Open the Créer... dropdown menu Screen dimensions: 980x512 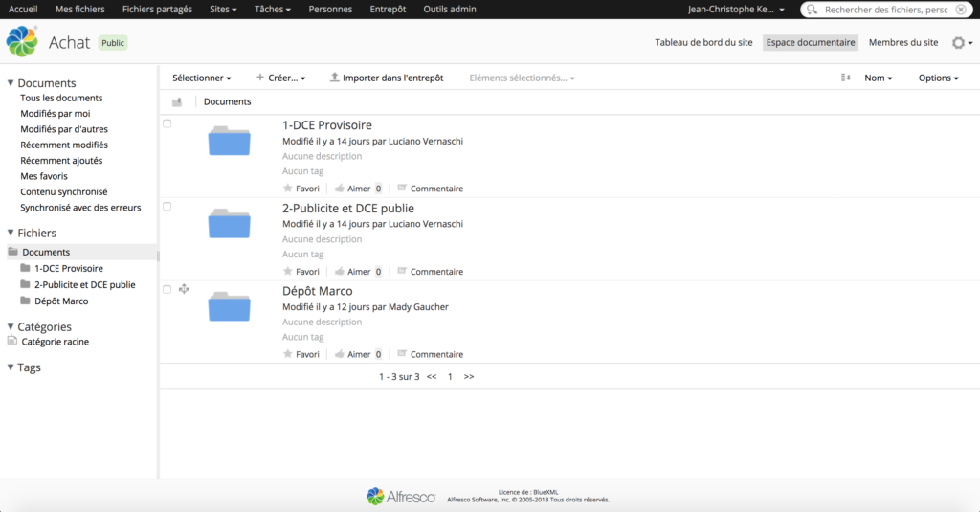pyautogui.click(x=280, y=78)
